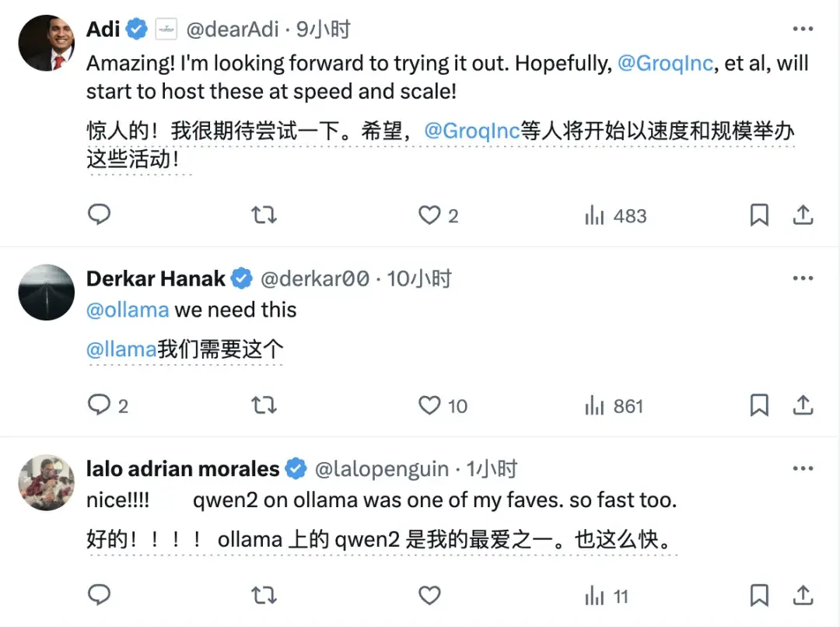Like Adi's tweet with 2 likes
The height and width of the screenshot is (627, 840).
(429, 215)
